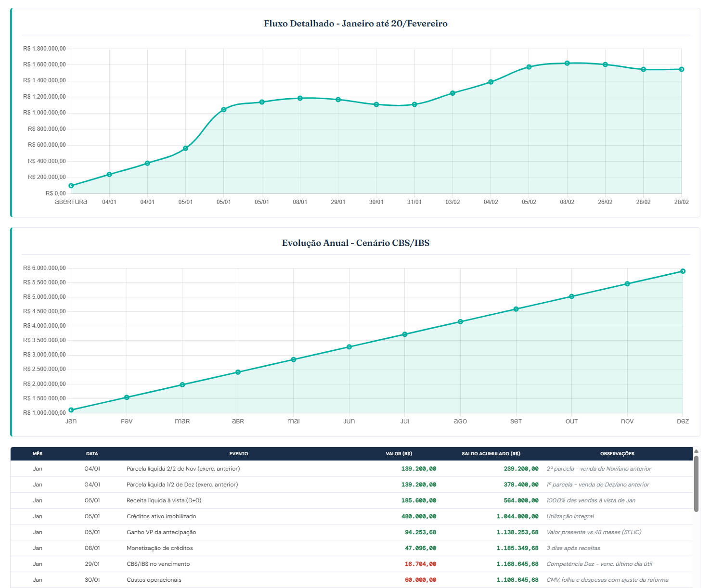Image resolution: width=711 pixels, height=588 pixels.
Task: Click the Valor (R$) column header
Action: click(399, 454)
